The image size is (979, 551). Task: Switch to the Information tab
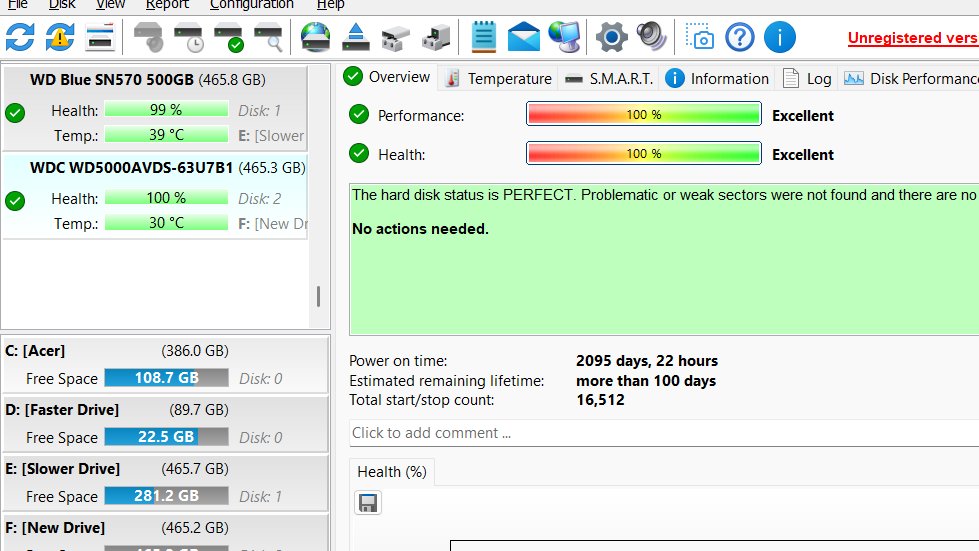(x=717, y=79)
